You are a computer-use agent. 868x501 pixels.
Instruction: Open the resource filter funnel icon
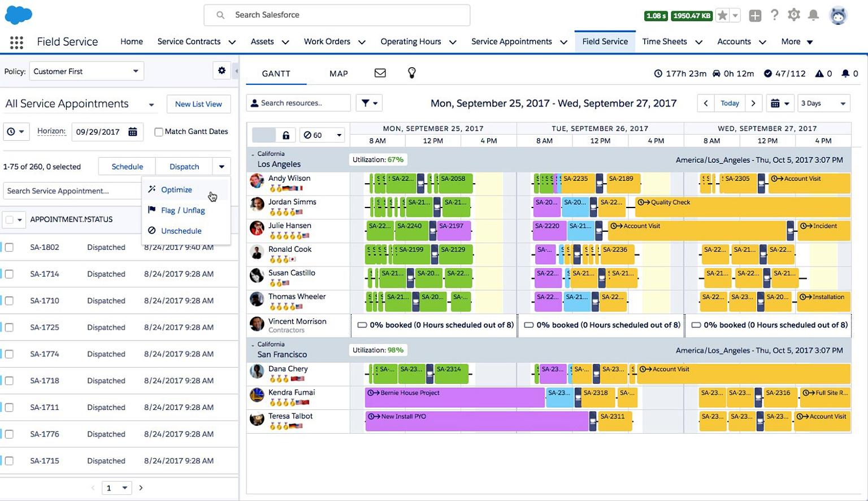point(366,102)
